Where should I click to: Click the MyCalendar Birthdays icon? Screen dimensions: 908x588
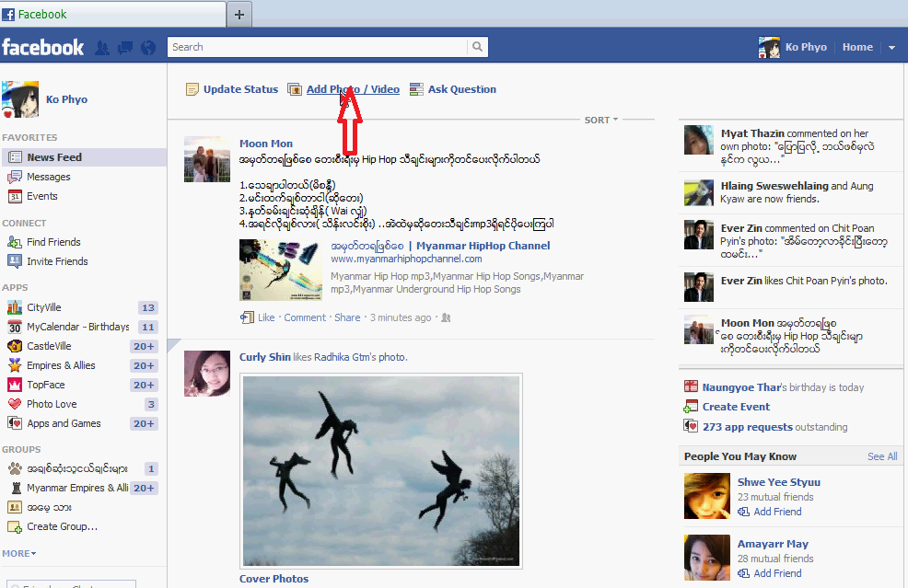point(15,327)
